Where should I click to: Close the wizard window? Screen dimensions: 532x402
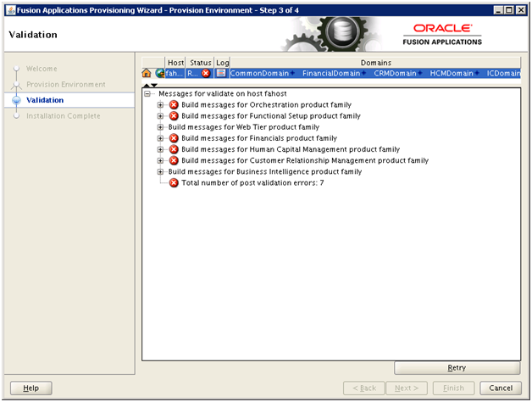520,10
